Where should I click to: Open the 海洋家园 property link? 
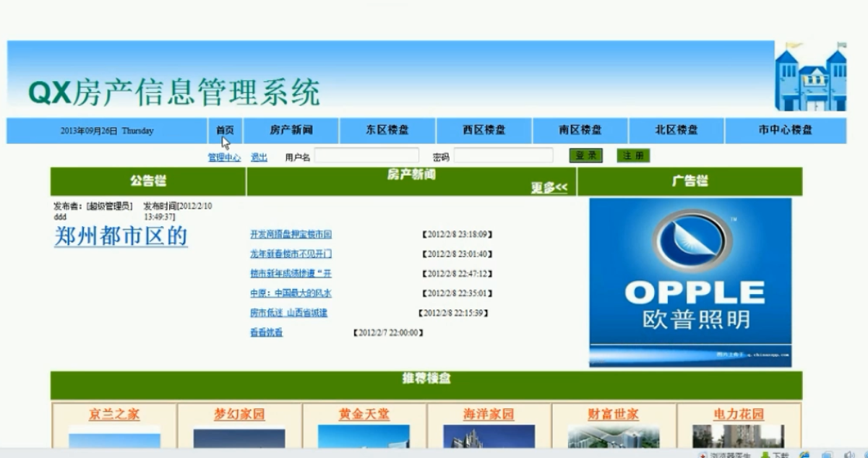pyautogui.click(x=489, y=415)
